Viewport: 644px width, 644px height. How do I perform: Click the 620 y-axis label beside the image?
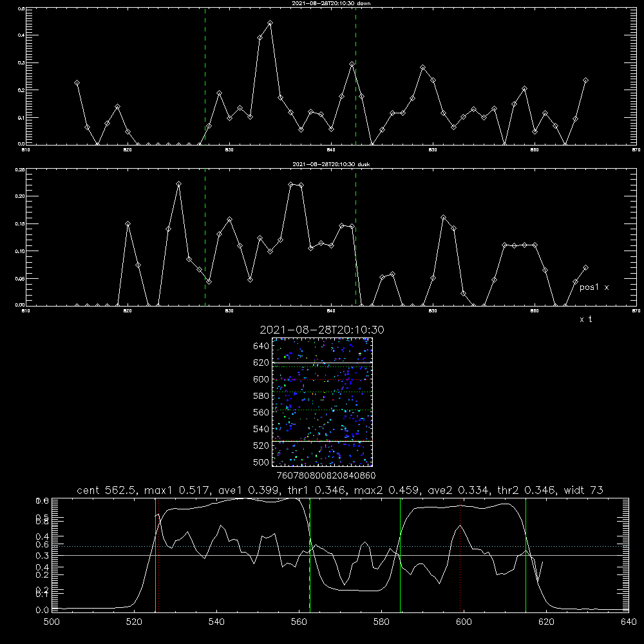pos(261,363)
